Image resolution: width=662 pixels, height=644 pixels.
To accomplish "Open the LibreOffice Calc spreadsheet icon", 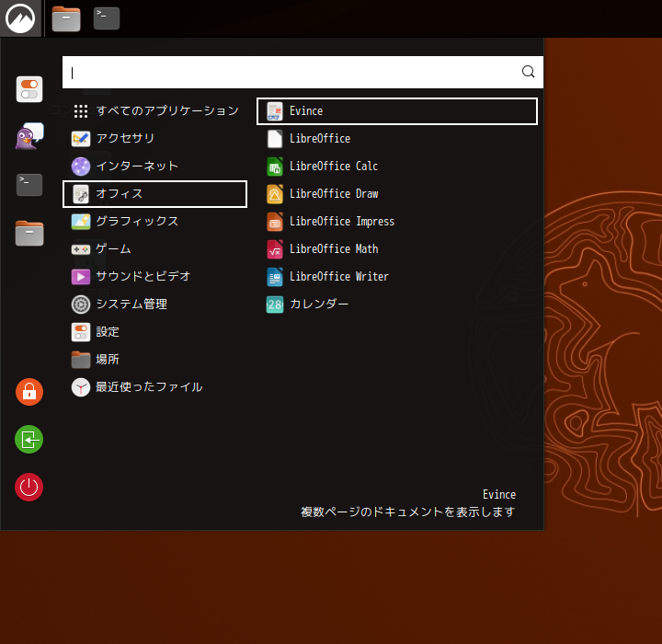I will [x=275, y=167].
